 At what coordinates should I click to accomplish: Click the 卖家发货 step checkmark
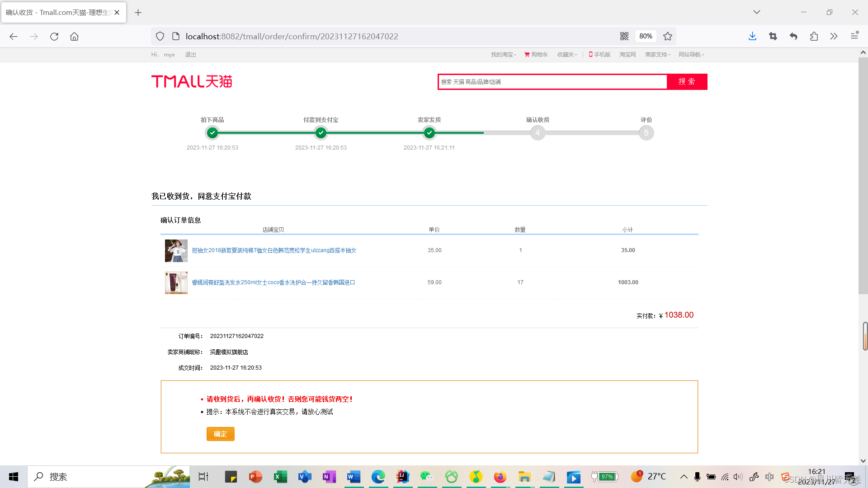(x=429, y=133)
